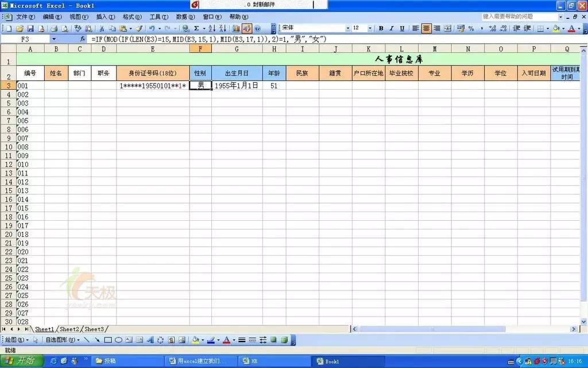588x368 pixels.
Task: Click the Format Painter brush icon
Action: pos(139,29)
